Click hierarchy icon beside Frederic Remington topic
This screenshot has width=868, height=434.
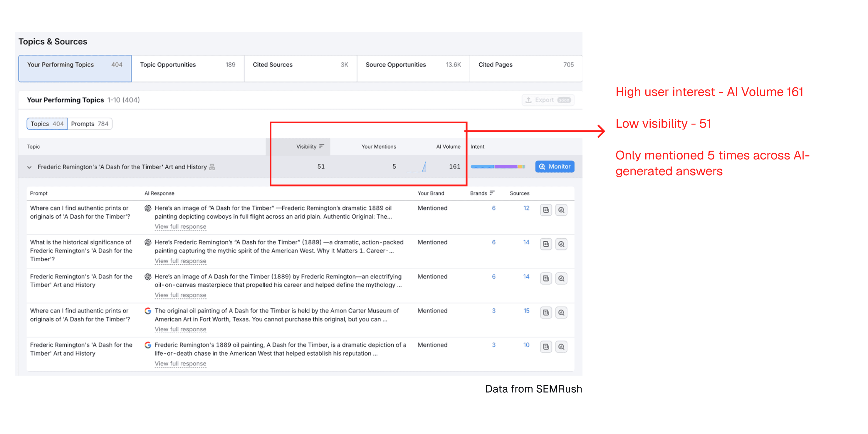[212, 167]
